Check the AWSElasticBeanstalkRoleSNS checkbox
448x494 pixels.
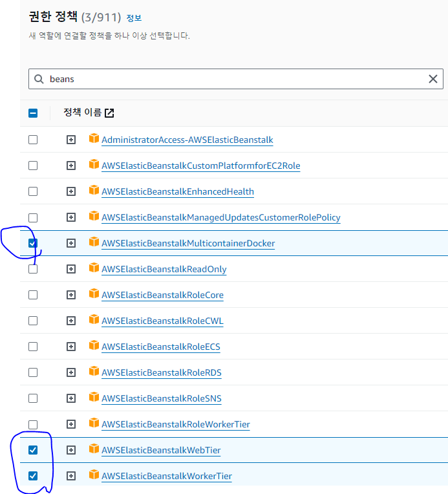pyautogui.click(x=33, y=398)
